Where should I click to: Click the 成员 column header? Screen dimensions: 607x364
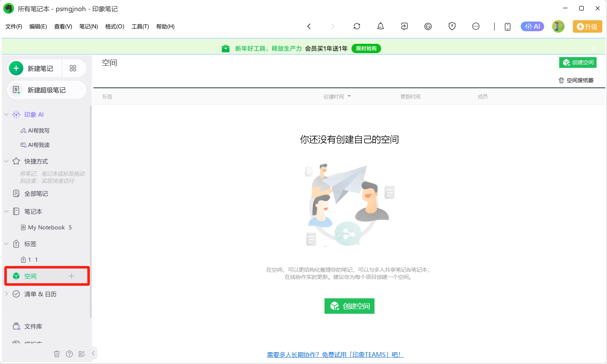[483, 97]
